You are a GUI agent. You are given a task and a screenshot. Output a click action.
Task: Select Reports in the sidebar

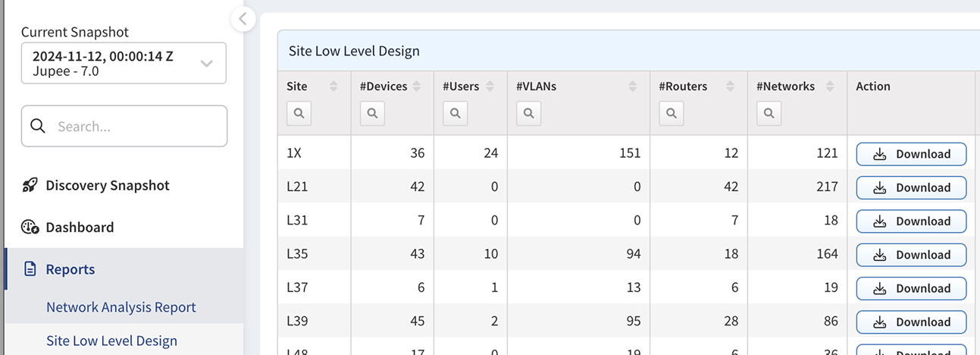[x=70, y=269]
